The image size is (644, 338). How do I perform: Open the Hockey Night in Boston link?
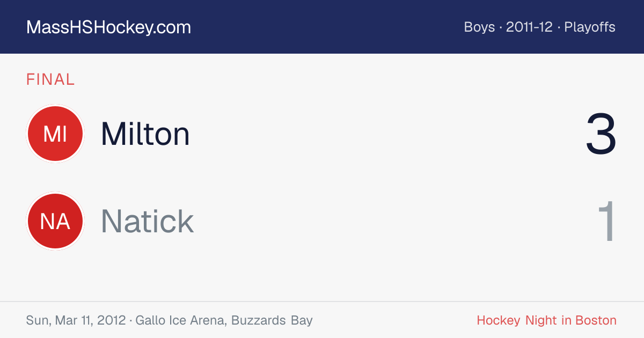(x=547, y=320)
